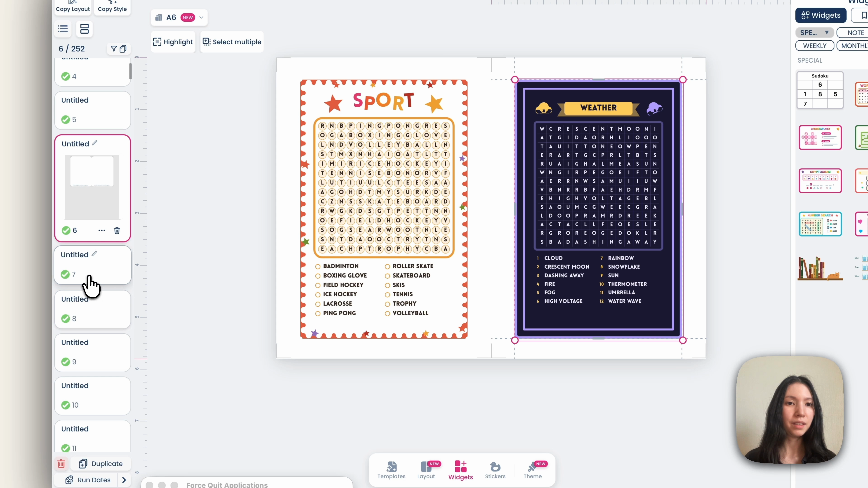The image size is (868, 488).
Task: Switch to list view icon
Action: 63,29
